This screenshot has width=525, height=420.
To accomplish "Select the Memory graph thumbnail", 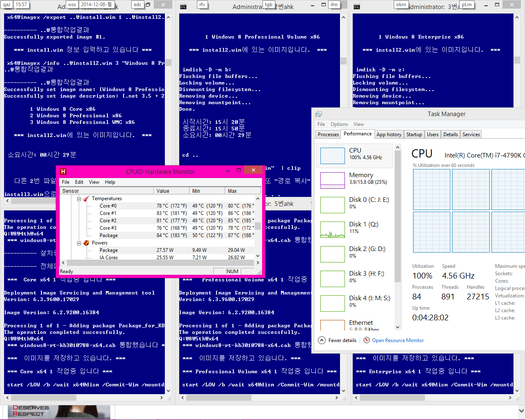I will coord(333,180).
